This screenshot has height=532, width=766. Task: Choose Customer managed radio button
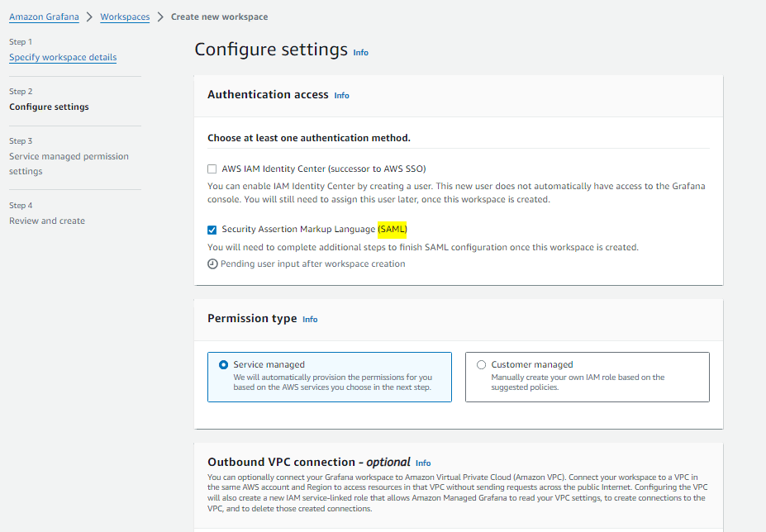click(481, 365)
